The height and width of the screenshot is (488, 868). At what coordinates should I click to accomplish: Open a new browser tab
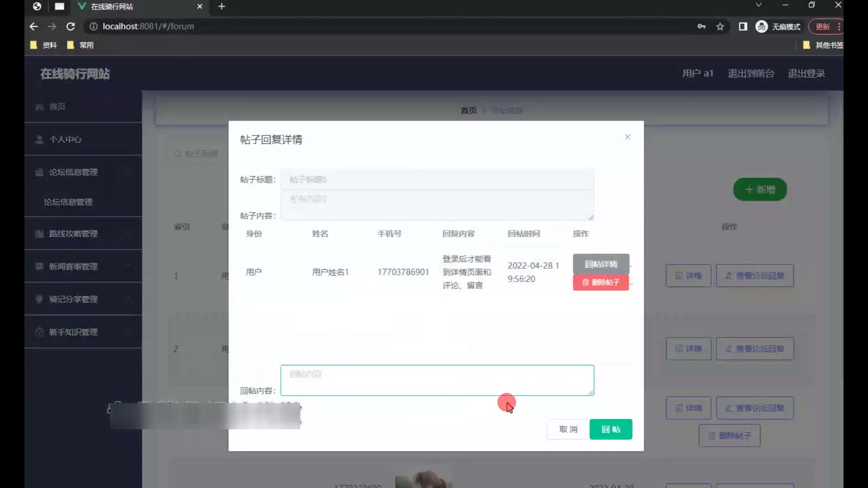[222, 6]
